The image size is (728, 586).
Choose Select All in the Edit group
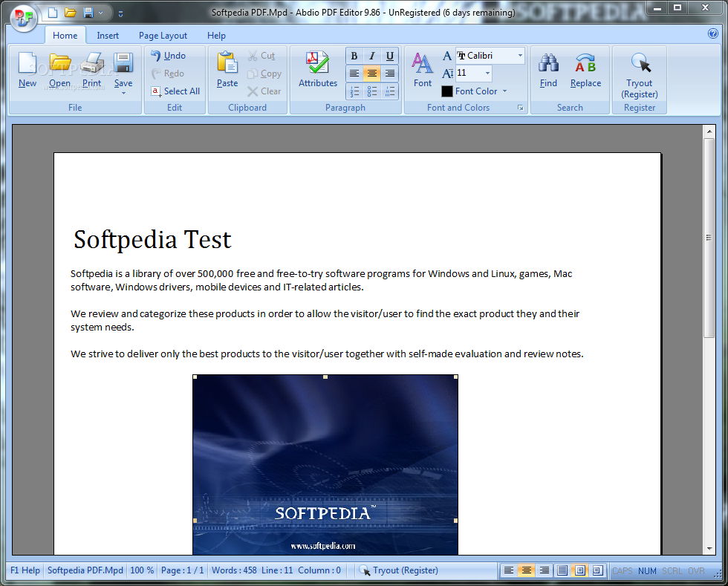point(175,91)
